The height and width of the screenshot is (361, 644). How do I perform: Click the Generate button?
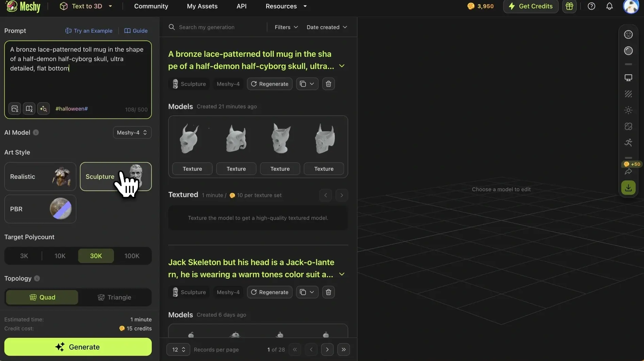click(x=78, y=347)
